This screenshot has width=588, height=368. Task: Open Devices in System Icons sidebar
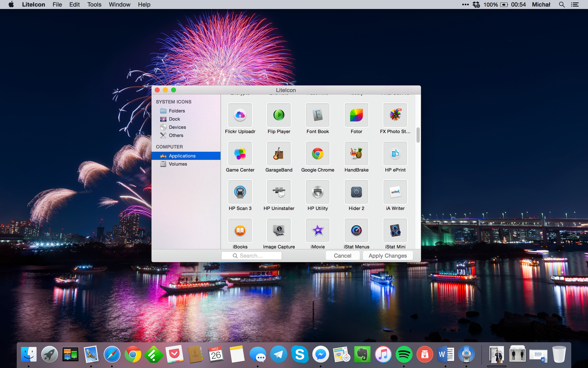[x=186, y=127]
